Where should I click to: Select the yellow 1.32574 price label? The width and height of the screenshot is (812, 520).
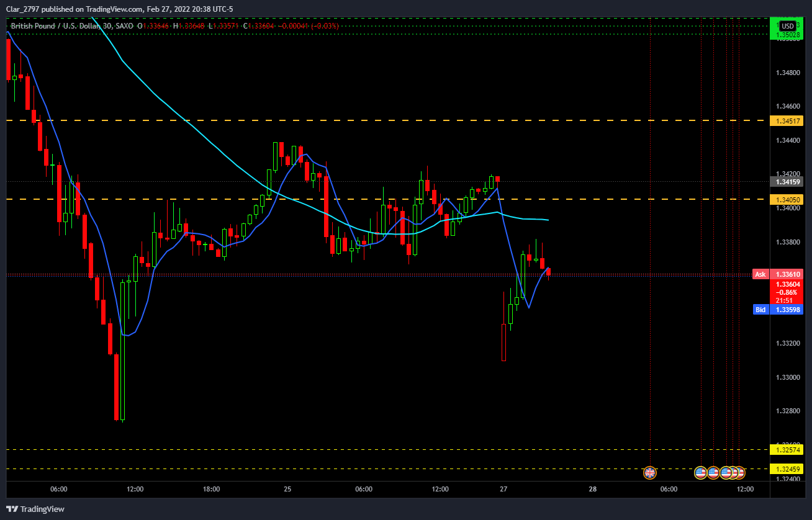pos(787,449)
